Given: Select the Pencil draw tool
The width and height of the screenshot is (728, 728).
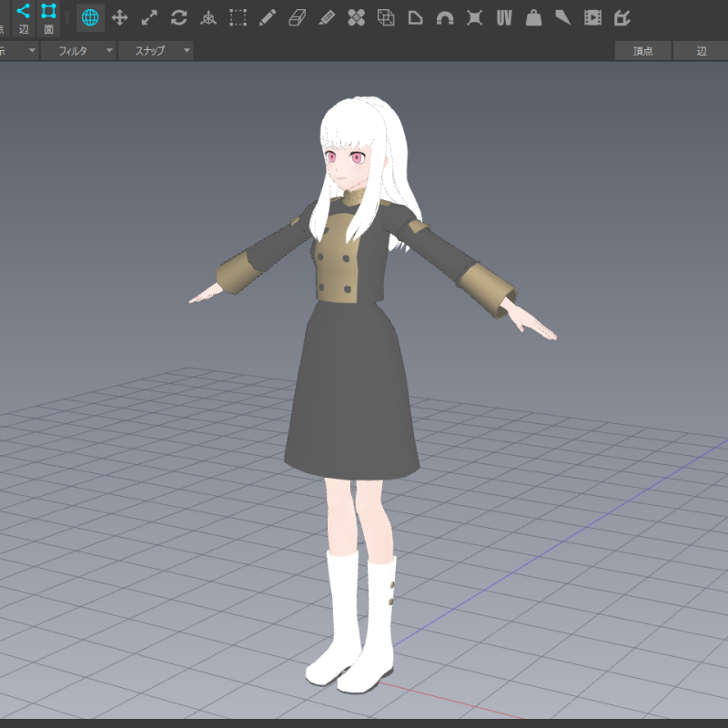Looking at the screenshot, I should tap(268, 18).
